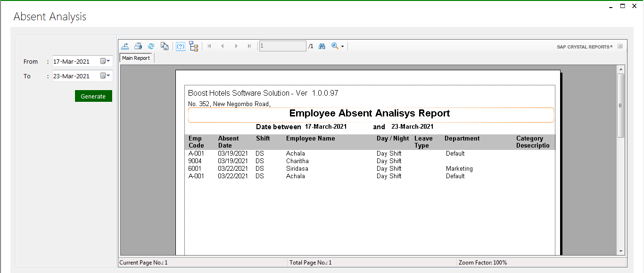Click the Print Report icon
Viewport: 644px width, 273px height.
(138, 46)
